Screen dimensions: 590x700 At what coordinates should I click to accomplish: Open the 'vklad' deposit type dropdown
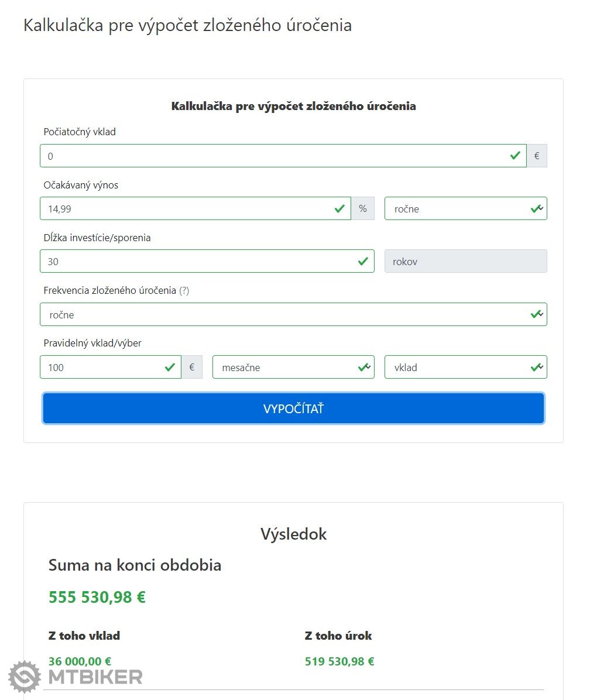click(465, 368)
